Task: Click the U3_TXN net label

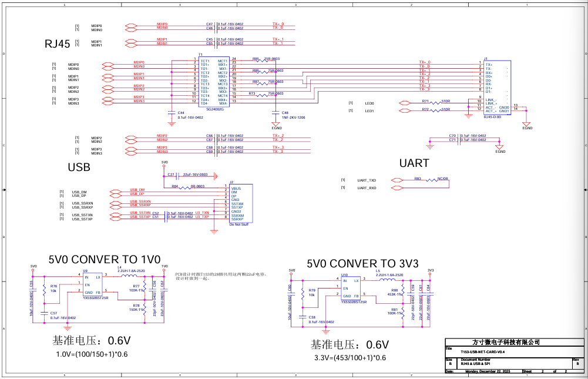Action: pyautogui.click(x=202, y=213)
